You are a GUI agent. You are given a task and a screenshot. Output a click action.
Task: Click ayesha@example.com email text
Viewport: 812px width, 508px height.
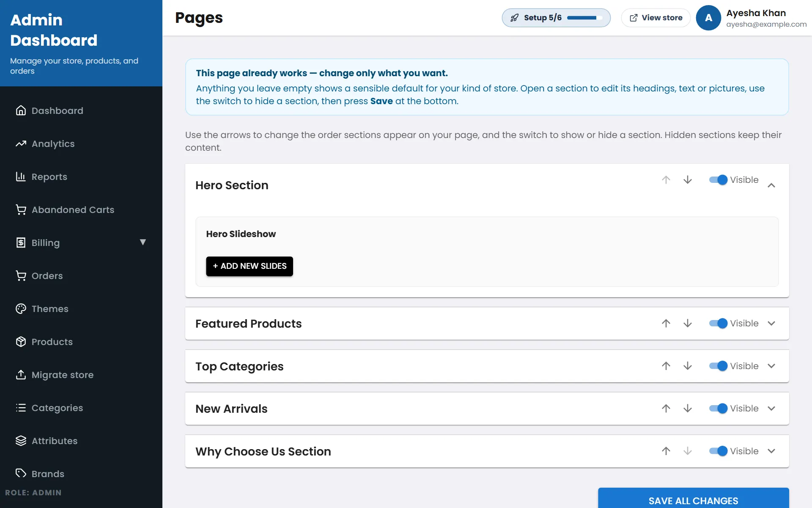pyautogui.click(x=766, y=24)
